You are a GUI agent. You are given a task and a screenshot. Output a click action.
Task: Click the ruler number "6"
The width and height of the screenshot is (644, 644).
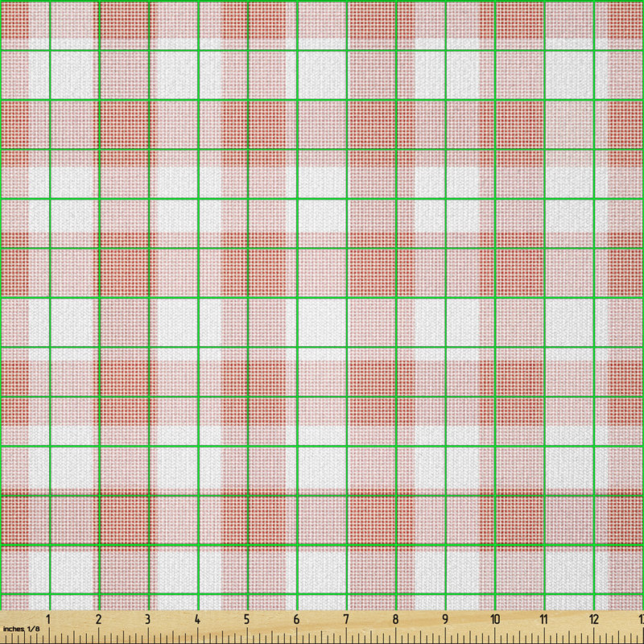pos(296,619)
